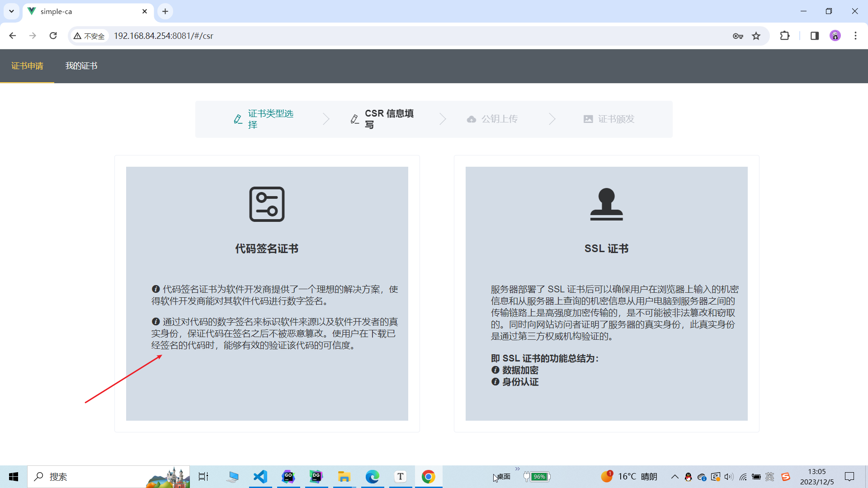868x488 pixels.
Task: Click the QQ penguin tray icon
Action: coord(688,477)
